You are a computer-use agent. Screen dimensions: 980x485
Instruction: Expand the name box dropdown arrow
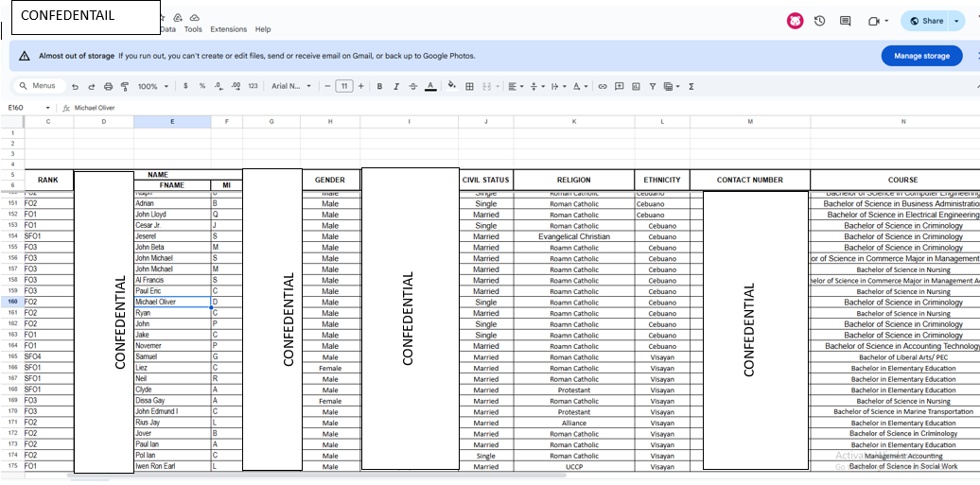pos(47,108)
